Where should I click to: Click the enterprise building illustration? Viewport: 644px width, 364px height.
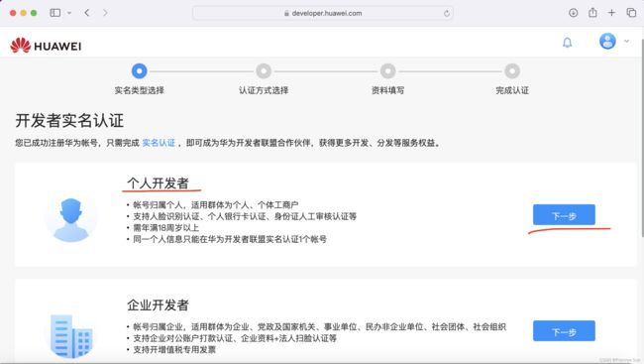coord(71,336)
